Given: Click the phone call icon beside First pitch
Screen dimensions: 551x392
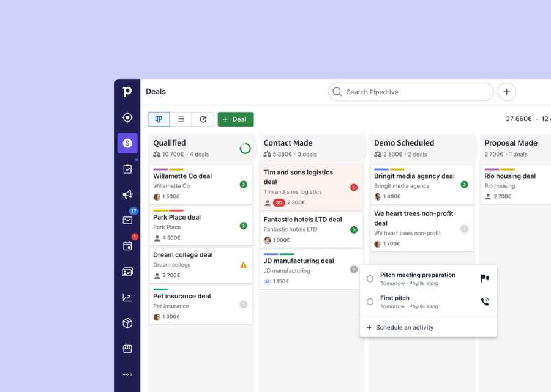Looking at the screenshot, I should 485,301.
